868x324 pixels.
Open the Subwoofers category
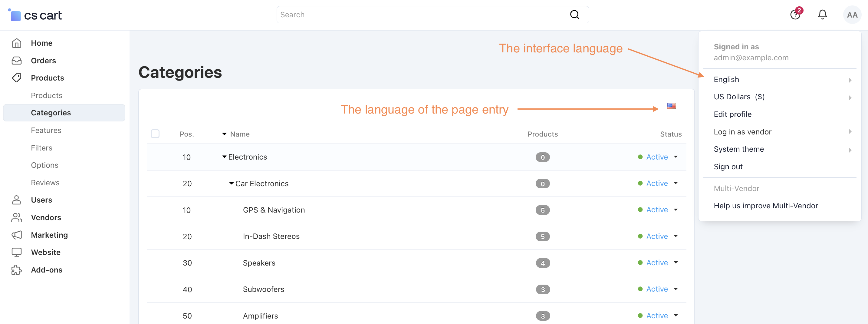click(x=264, y=289)
